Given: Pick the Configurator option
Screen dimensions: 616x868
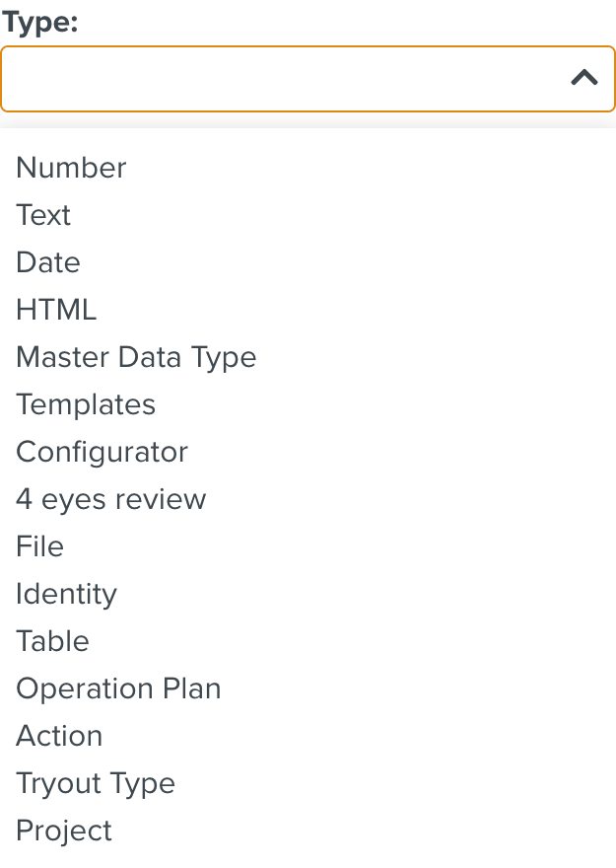Looking at the screenshot, I should point(102,452).
